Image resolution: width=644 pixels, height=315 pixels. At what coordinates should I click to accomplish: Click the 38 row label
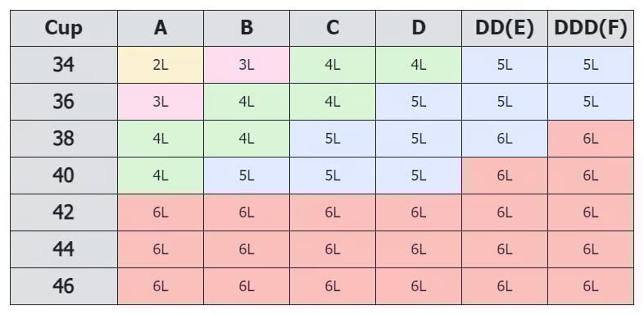coord(64,139)
